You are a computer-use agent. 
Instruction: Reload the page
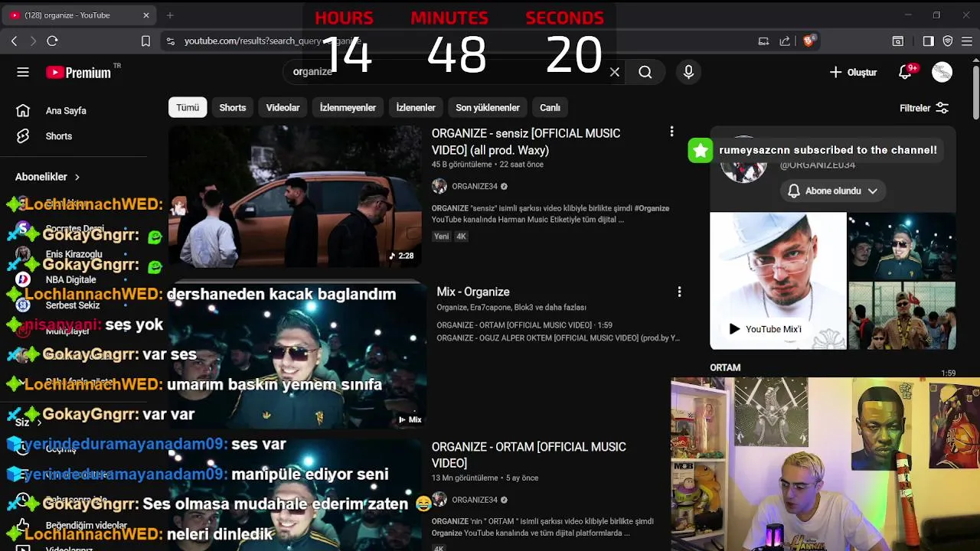coord(52,41)
